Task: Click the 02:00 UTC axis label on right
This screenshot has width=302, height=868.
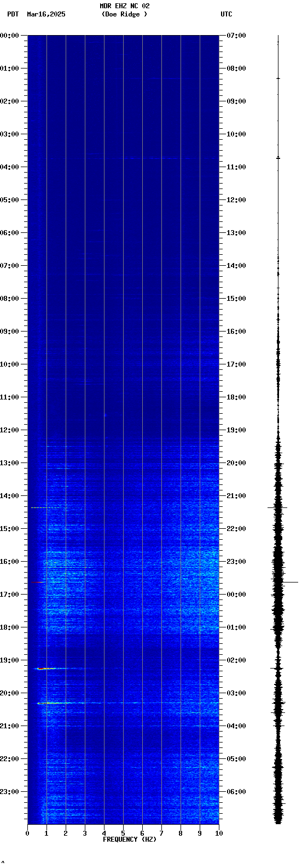Action: 236,660
